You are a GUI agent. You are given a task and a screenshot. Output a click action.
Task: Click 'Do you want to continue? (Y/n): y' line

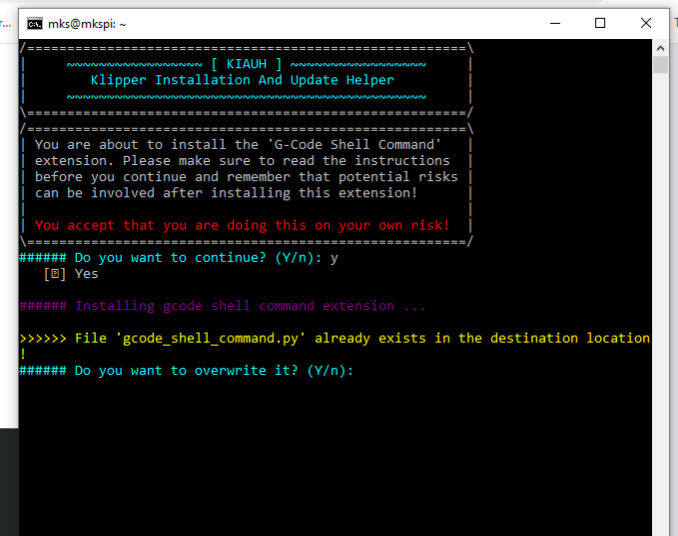tap(179, 258)
